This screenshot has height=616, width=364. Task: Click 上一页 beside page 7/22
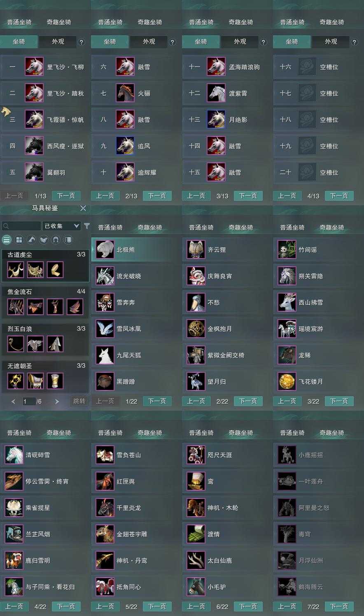287,607
